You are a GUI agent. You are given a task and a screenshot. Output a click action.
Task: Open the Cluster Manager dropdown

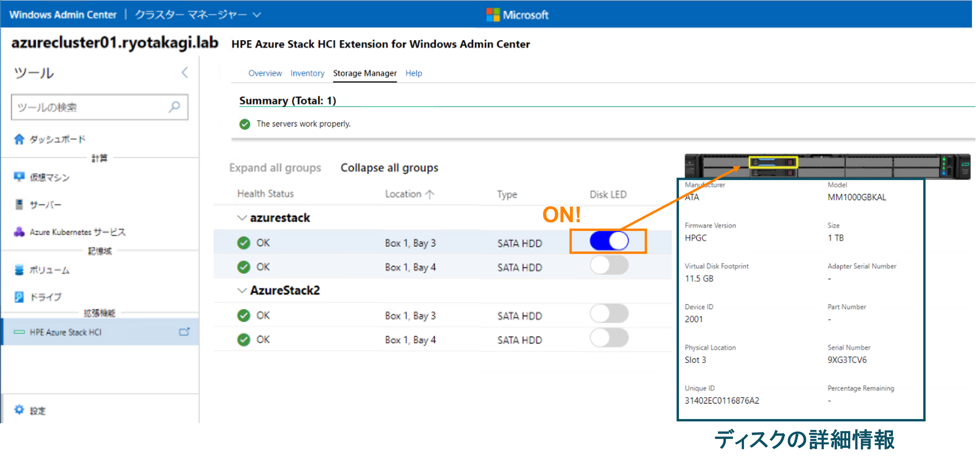pos(198,15)
